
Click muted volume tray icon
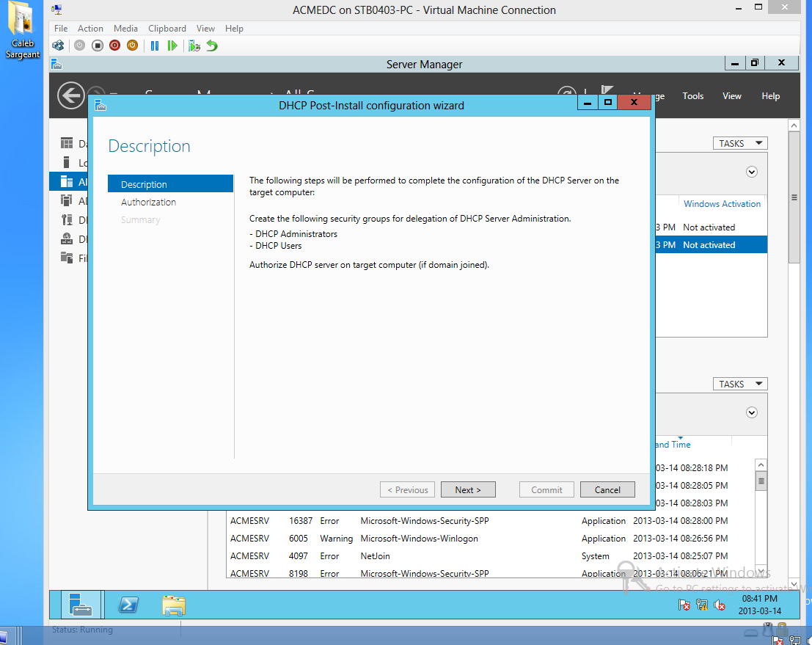coord(720,605)
